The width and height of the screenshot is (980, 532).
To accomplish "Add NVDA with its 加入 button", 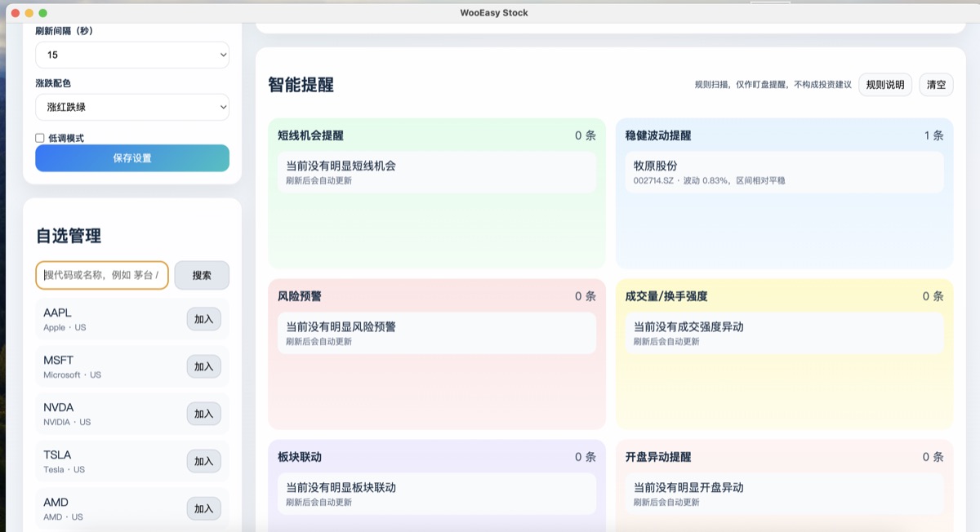I will (x=203, y=414).
